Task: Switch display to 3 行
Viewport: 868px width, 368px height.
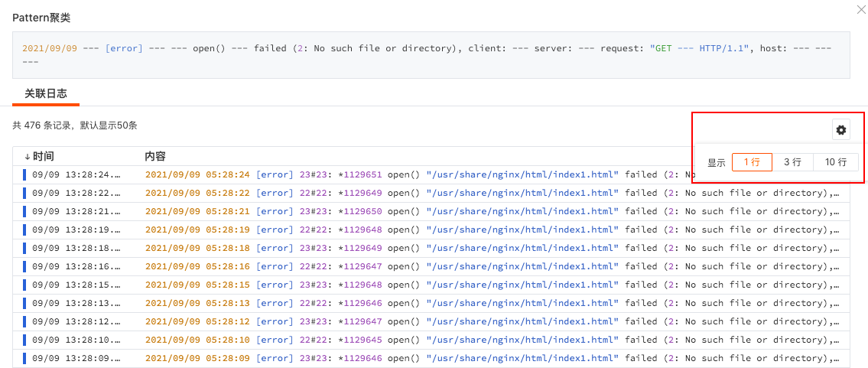Action: click(x=792, y=162)
